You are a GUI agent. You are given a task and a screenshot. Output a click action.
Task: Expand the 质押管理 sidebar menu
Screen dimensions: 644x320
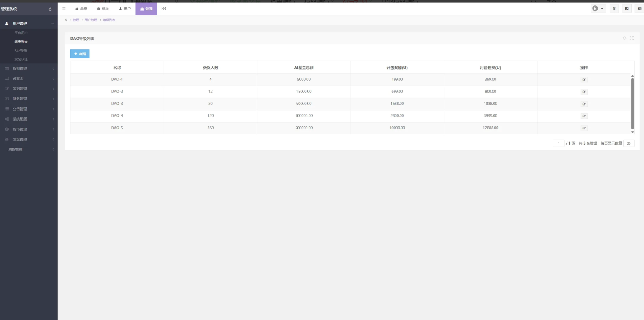[29, 68]
